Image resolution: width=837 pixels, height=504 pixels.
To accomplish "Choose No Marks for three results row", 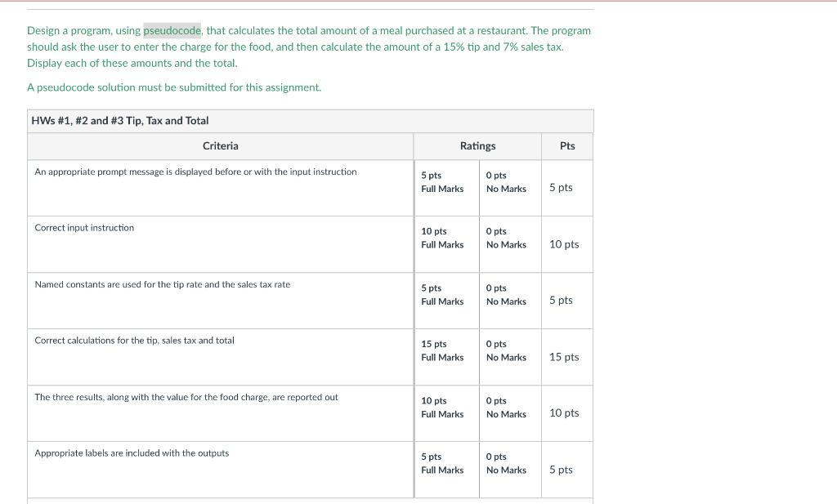I will point(506,408).
